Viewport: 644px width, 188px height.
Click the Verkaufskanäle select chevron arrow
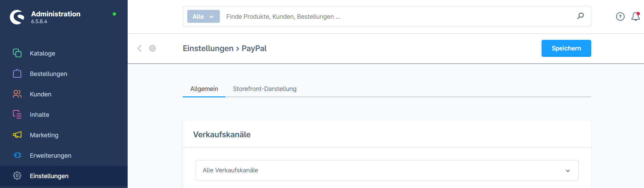[568, 171]
